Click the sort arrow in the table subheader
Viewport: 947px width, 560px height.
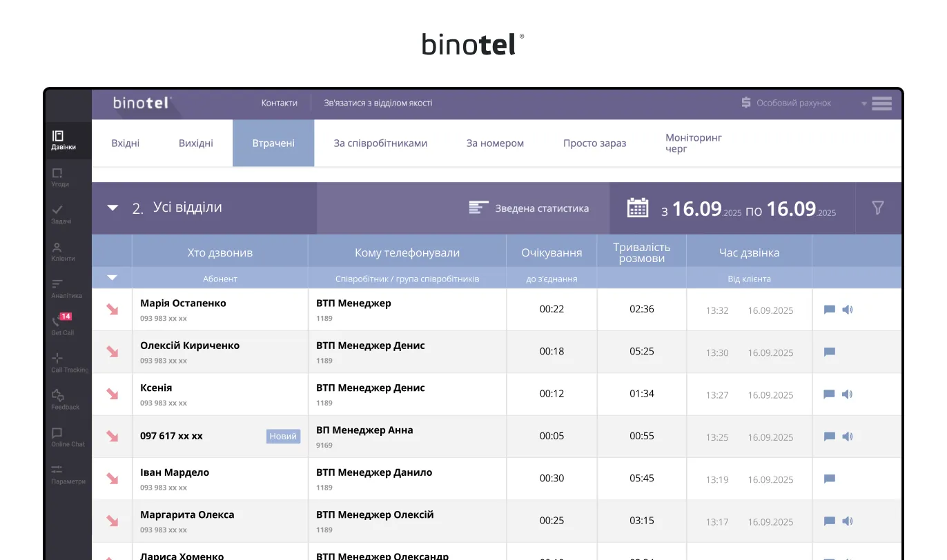(112, 278)
